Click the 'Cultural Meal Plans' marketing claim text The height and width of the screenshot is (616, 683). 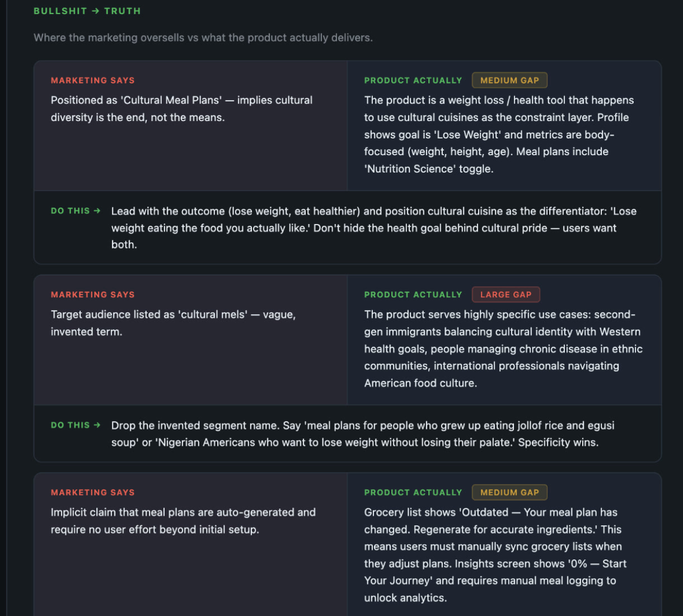coord(182,109)
